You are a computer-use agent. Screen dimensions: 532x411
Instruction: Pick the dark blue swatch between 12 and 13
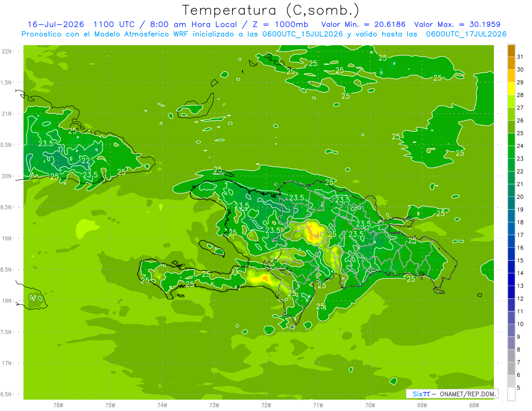(x=511, y=292)
